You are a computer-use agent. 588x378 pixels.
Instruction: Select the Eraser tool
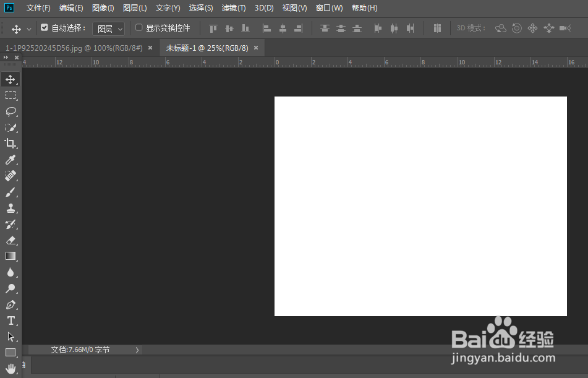pos(11,240)
